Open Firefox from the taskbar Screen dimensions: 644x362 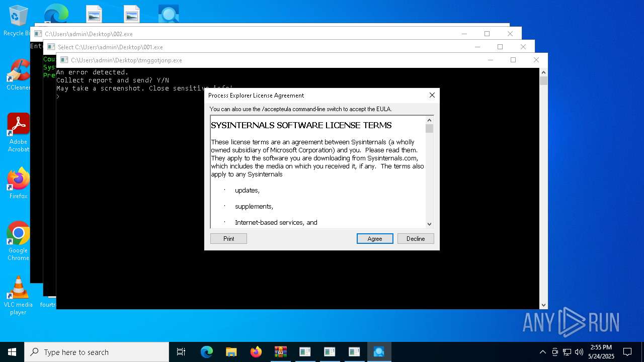(256, 352)
